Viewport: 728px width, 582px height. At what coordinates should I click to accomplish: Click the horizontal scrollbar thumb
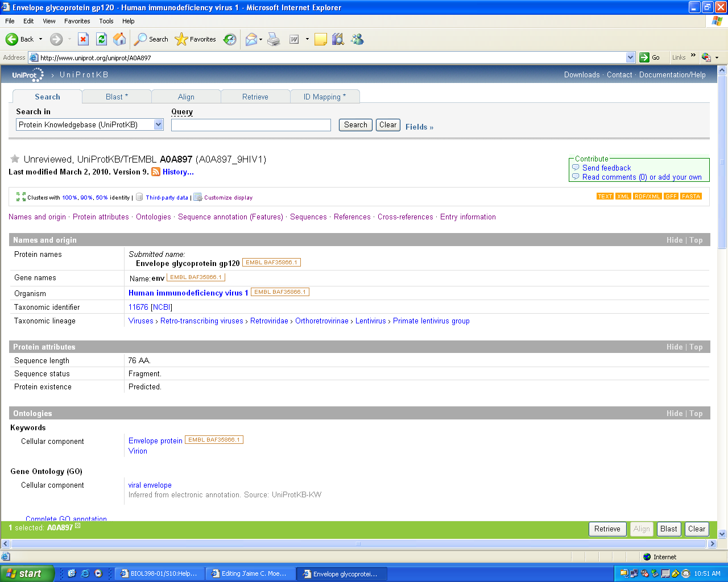tap(358, 544)
